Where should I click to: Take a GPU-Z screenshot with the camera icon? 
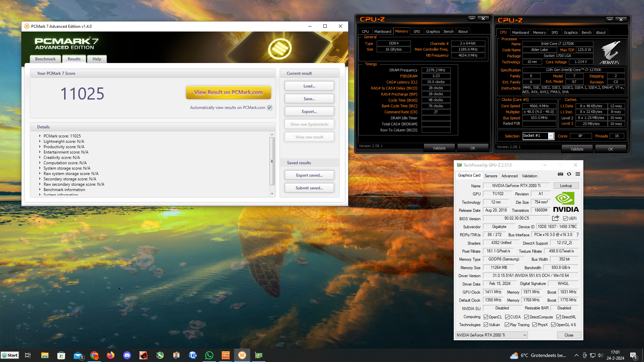(560, 174)
